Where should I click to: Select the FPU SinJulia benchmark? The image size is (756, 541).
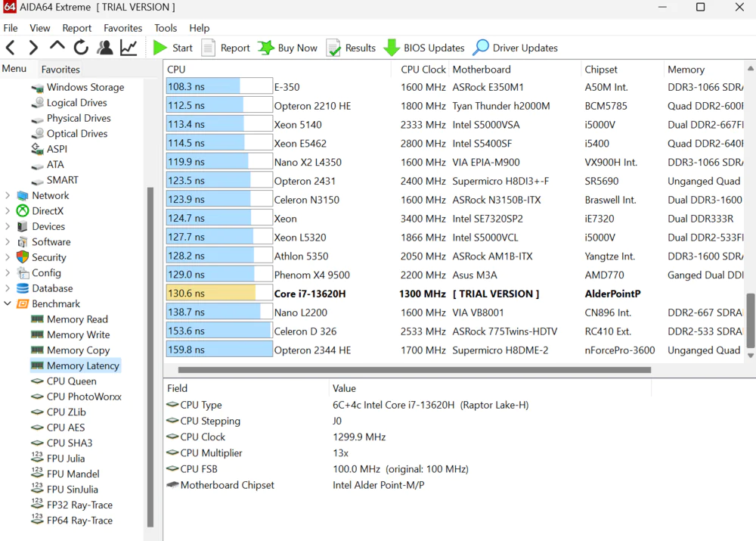[x=64, y=490]
